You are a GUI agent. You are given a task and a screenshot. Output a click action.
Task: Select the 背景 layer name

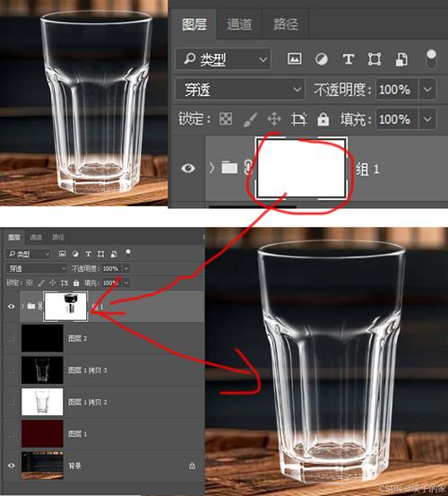point(75,466)
